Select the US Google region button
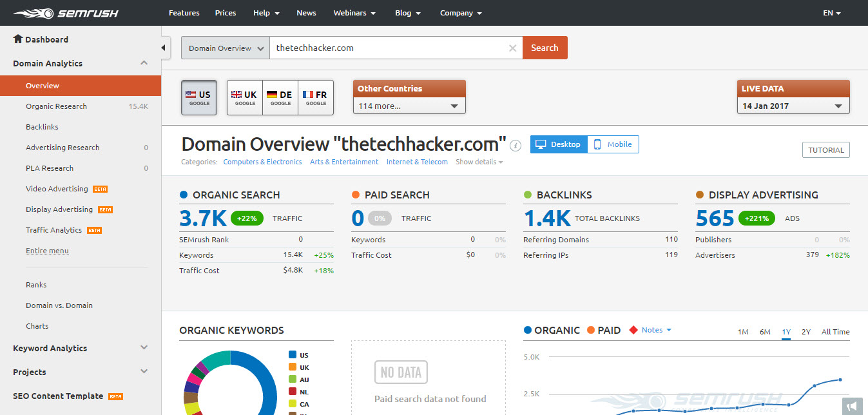 [x=198, y=97]
